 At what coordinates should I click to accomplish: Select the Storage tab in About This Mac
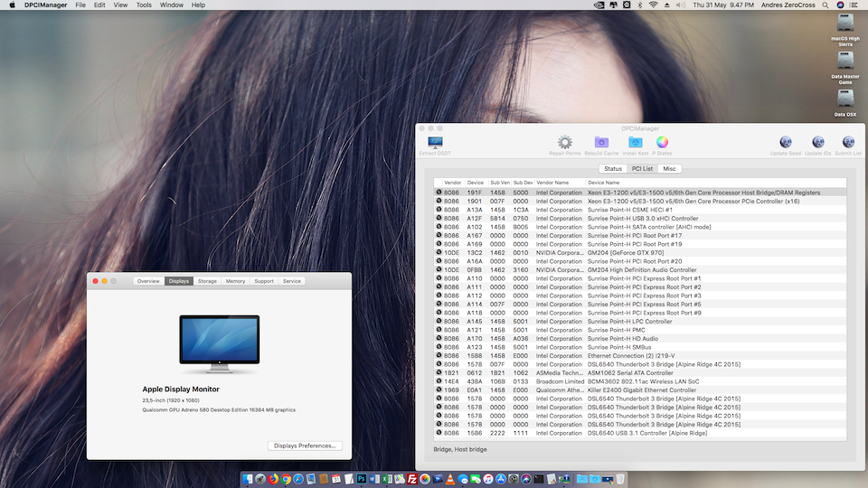tap(207, 281)
